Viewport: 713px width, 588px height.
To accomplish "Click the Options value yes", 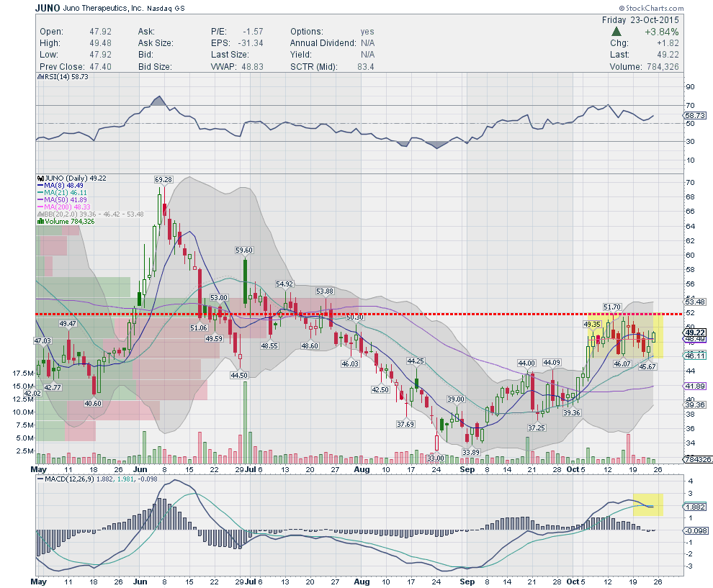I will pyautogui.click(x=367, y=32).
